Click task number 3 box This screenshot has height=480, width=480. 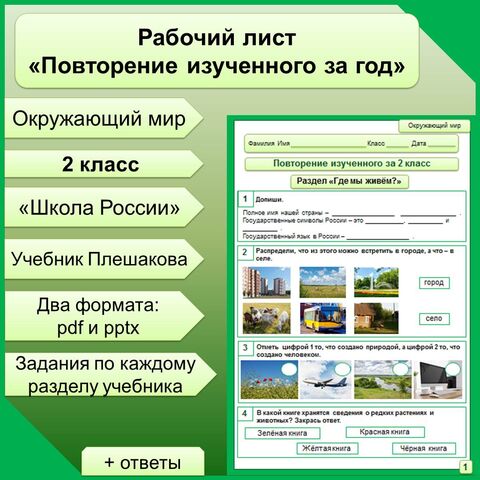(x=246, y=348)
